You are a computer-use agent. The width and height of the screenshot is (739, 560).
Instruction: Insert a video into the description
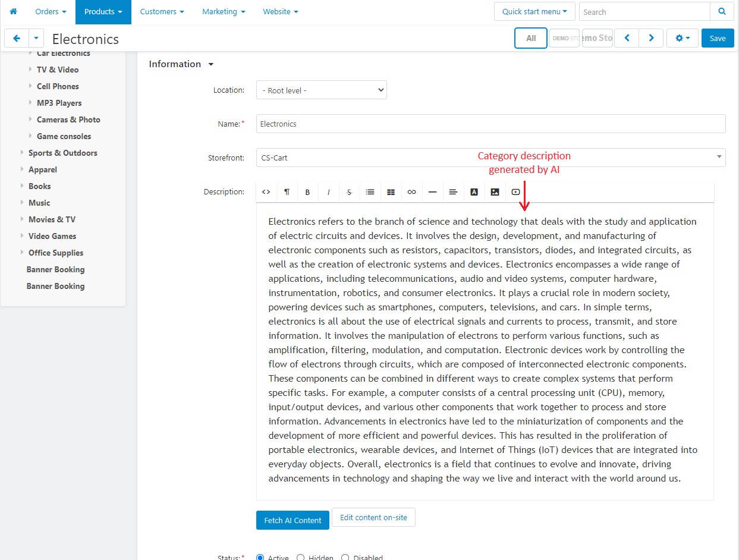click(x=515, y=192)
